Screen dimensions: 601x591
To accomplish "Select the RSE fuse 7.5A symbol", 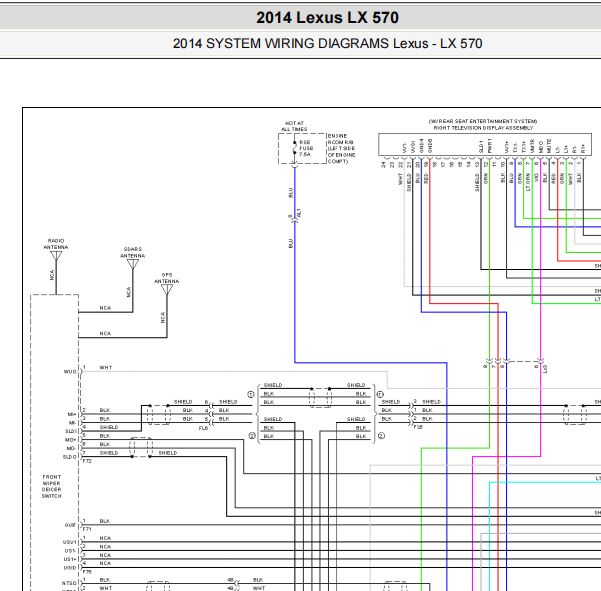I will click(295, 148).
